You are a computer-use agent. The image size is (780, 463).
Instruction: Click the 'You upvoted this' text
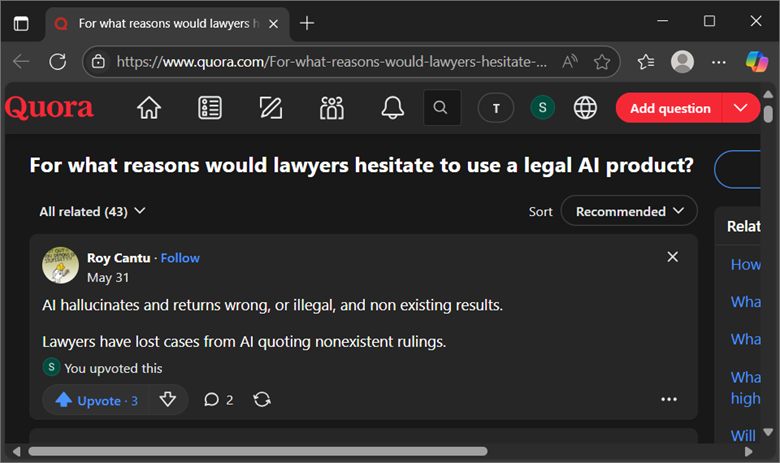113,369
